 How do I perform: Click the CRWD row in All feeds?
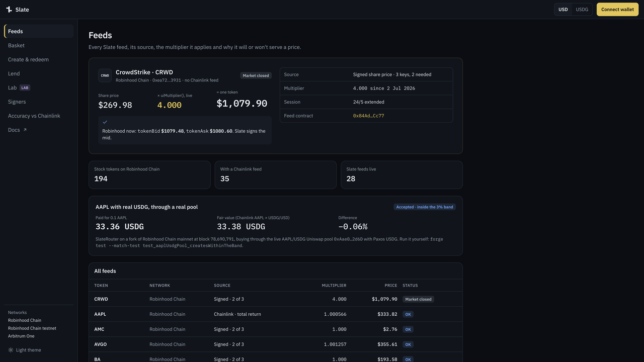click(276, 299)
